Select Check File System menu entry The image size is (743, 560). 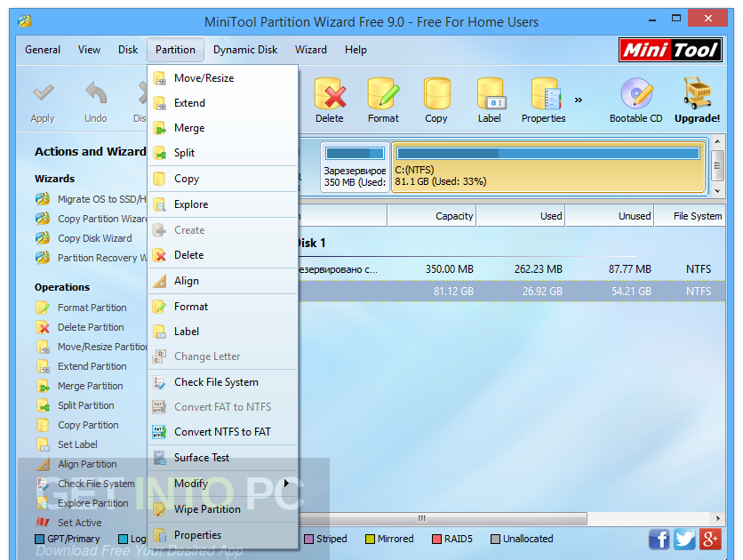[223, 382]
